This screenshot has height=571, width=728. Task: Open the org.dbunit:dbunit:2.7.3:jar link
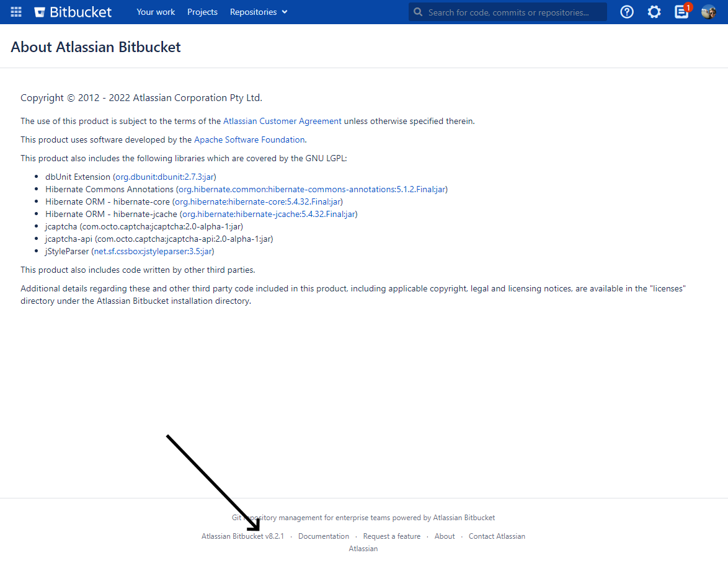click(x=164, y=177)
